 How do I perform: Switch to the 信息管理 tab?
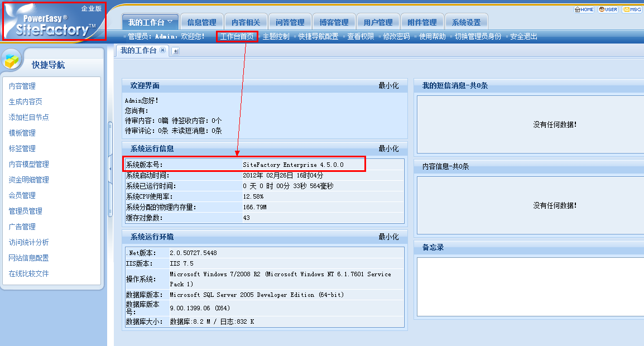pos(201,22)
